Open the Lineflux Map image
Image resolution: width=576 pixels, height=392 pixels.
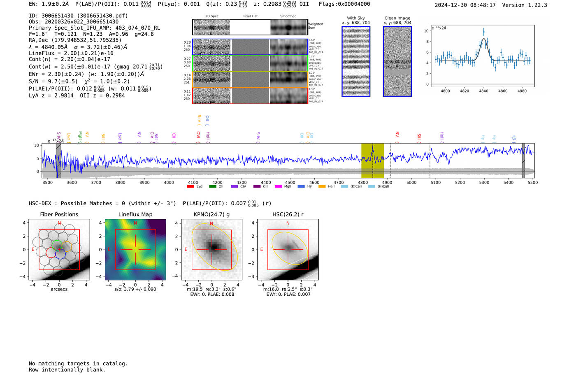[x=135, y=250]
